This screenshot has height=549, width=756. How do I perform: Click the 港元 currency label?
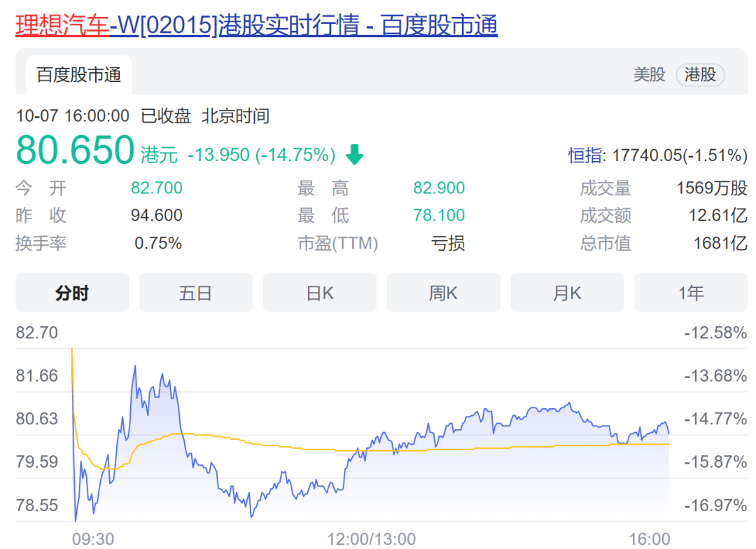click(159, 155)
